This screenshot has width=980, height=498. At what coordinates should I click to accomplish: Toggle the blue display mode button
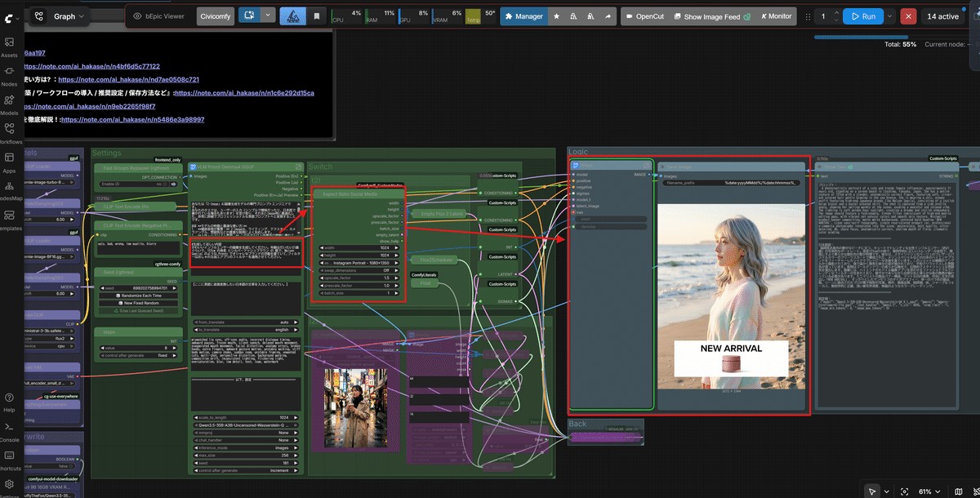click(248, 16)
